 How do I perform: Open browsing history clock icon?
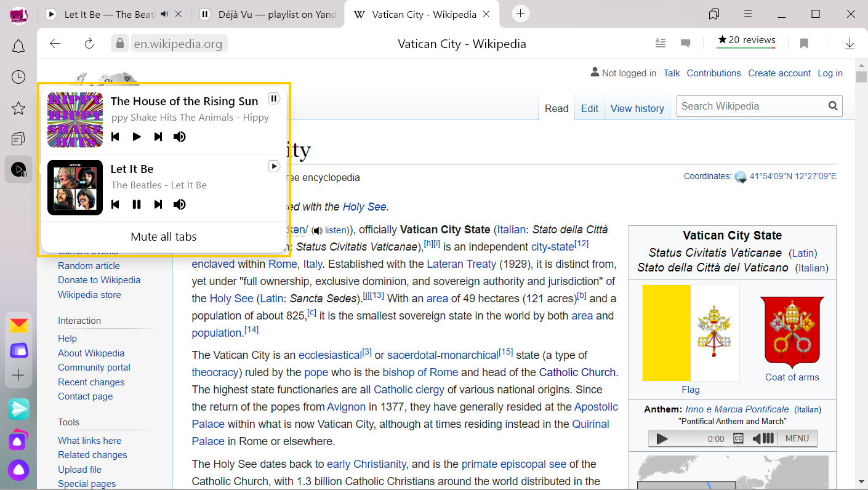(x=18, y=77)
